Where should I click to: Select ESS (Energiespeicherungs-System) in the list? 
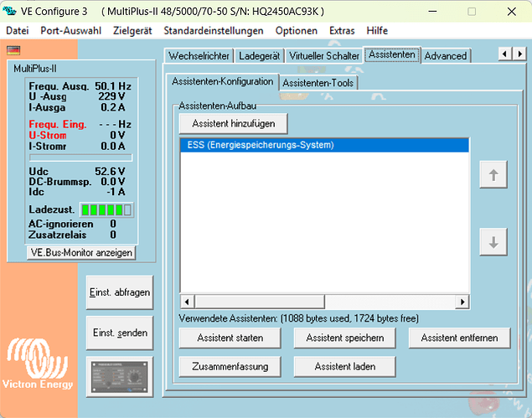324,145
